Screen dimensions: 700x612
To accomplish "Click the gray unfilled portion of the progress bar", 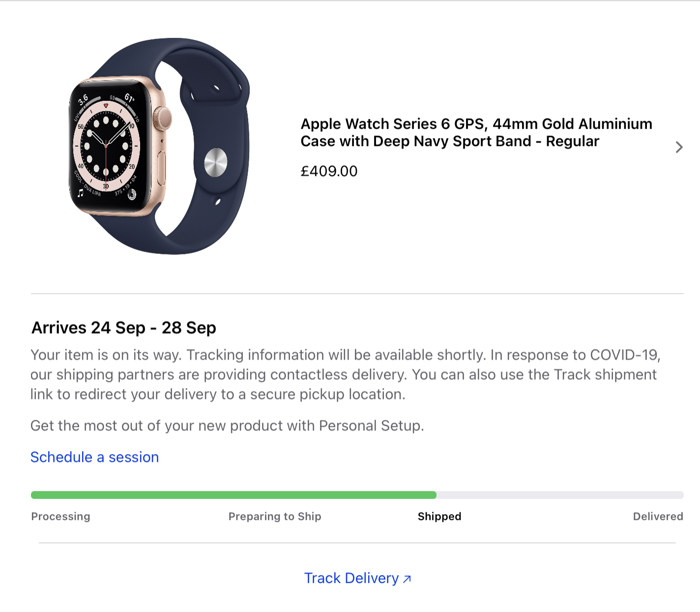I will click(x=560, y=494).
